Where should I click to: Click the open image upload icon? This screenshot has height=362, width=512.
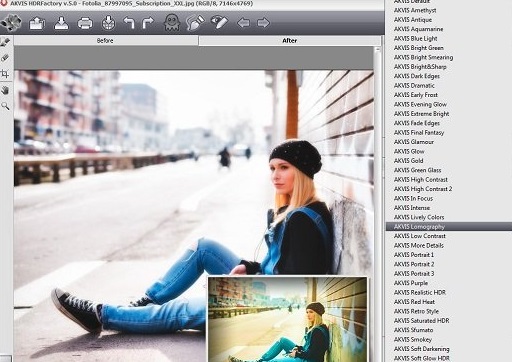tap(37, 23)
